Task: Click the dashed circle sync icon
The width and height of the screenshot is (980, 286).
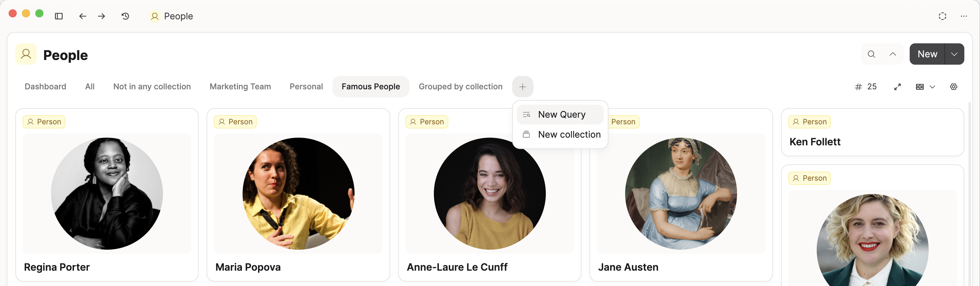Action: pos(942,16)
